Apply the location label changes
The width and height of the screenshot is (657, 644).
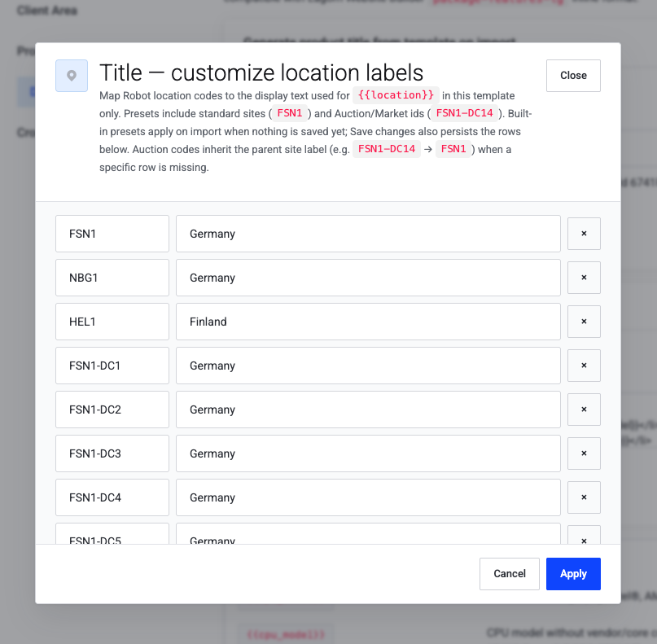pos(573,574)
